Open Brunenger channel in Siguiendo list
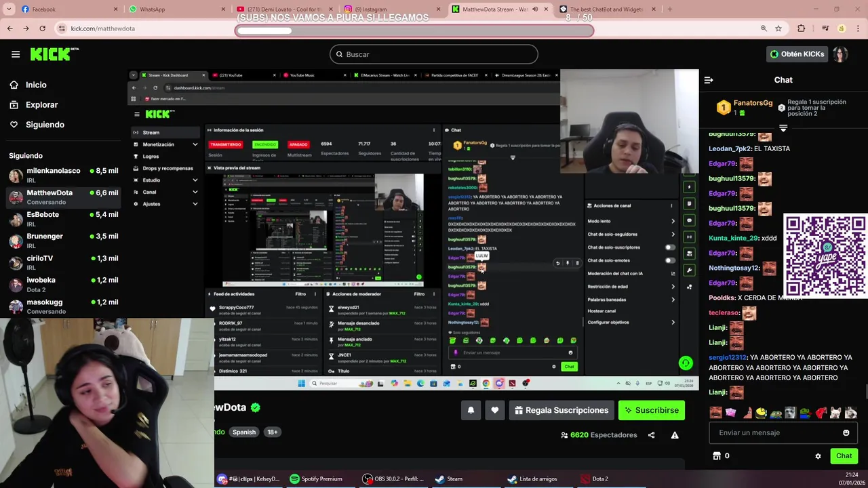868x488 pixels. (x=63, y=241)
